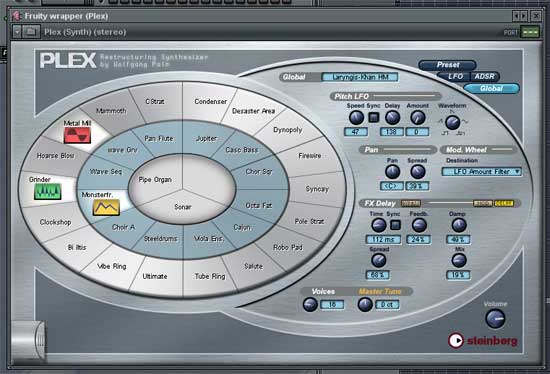The image size is (550, 374).
Task: Switch to the Global tab
Action: (491, 88)
